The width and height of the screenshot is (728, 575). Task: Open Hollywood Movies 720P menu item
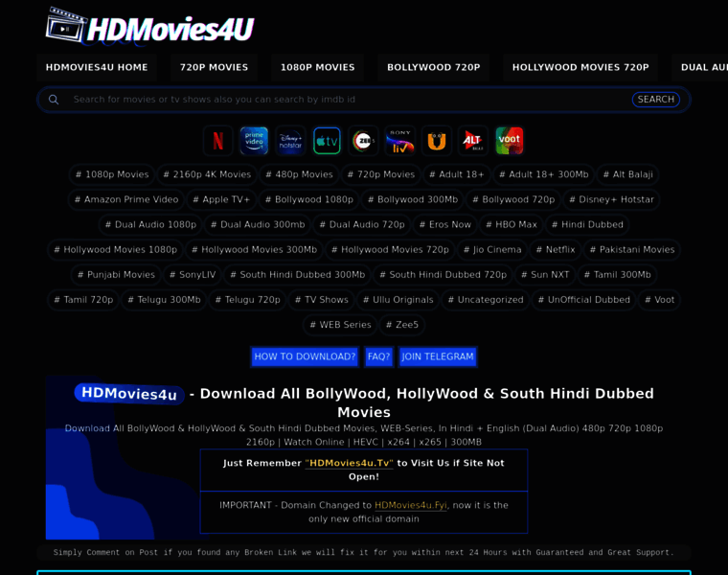[580, 67]
